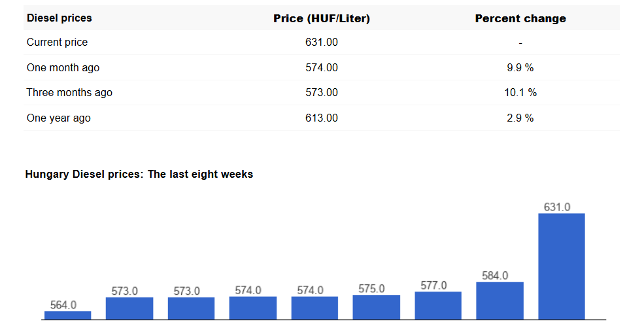Click the Hungary Diesel prices chart title
Screen dimensions: 644x336
click(x=139, y=174)
